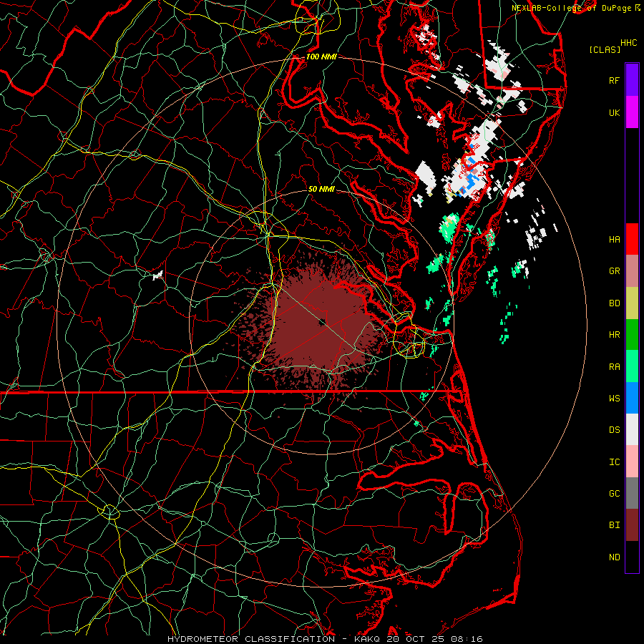Click the WS legend label
Viewport: 644px width, 644px height.
coord(614,399)
